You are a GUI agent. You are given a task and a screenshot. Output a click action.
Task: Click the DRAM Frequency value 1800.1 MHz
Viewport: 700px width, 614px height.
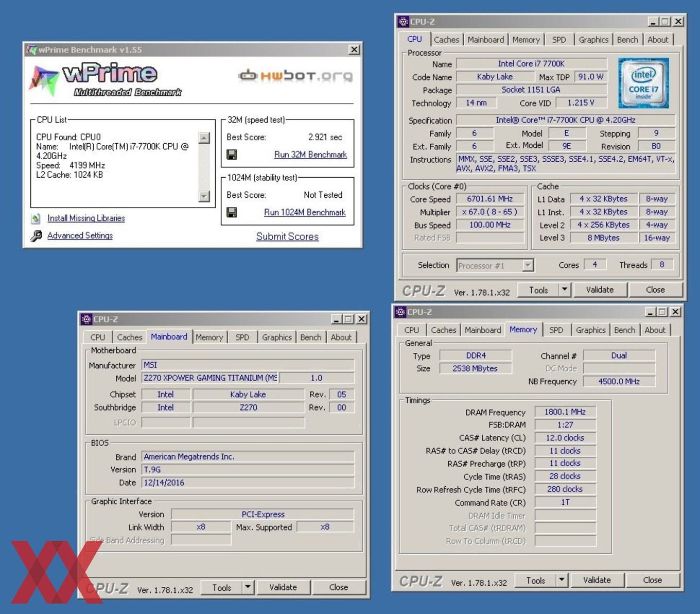pyautogui.click(x=565, y=412)
